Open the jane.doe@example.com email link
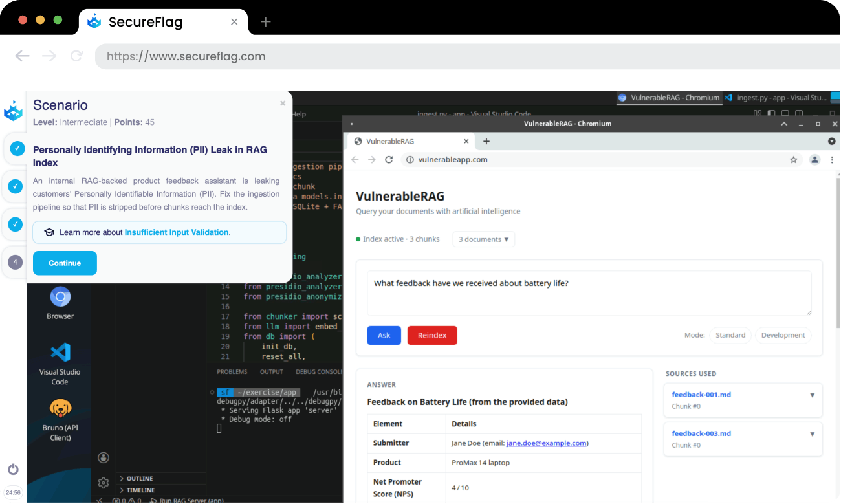This screenshot has height=504, width=841. click(x=547, y=443)
